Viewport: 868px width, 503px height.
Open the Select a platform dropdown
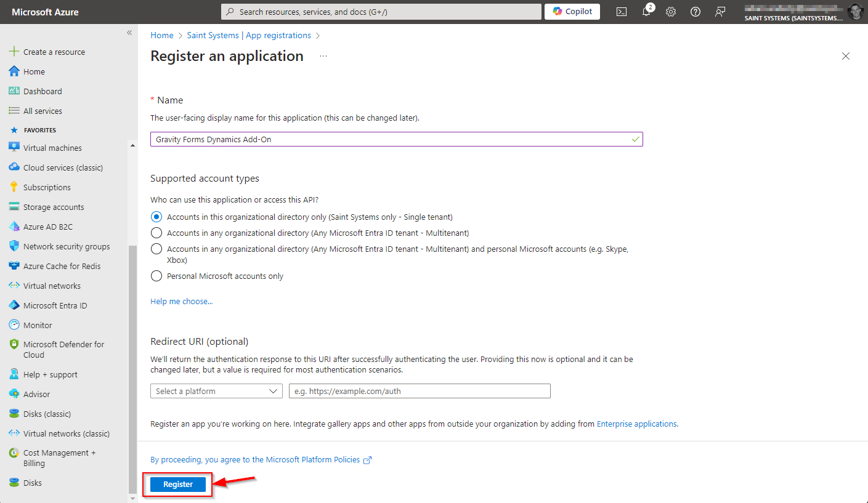click(216, 391)
